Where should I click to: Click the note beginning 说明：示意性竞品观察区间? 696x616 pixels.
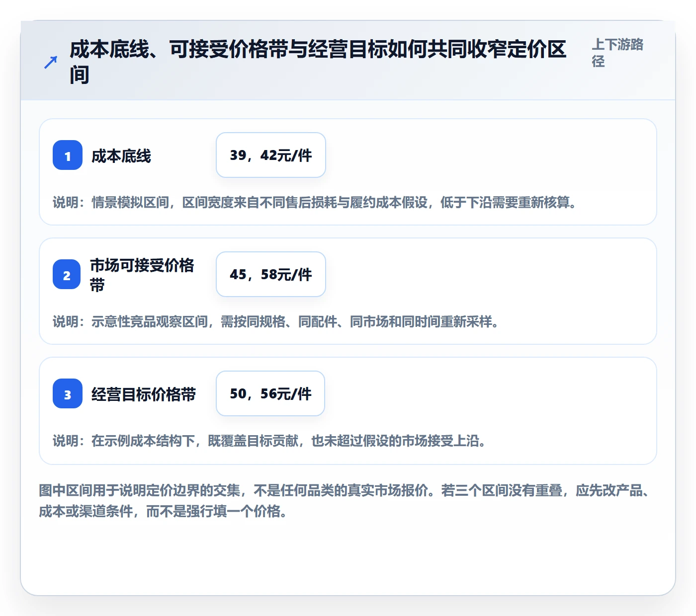(x=276, y=322)
